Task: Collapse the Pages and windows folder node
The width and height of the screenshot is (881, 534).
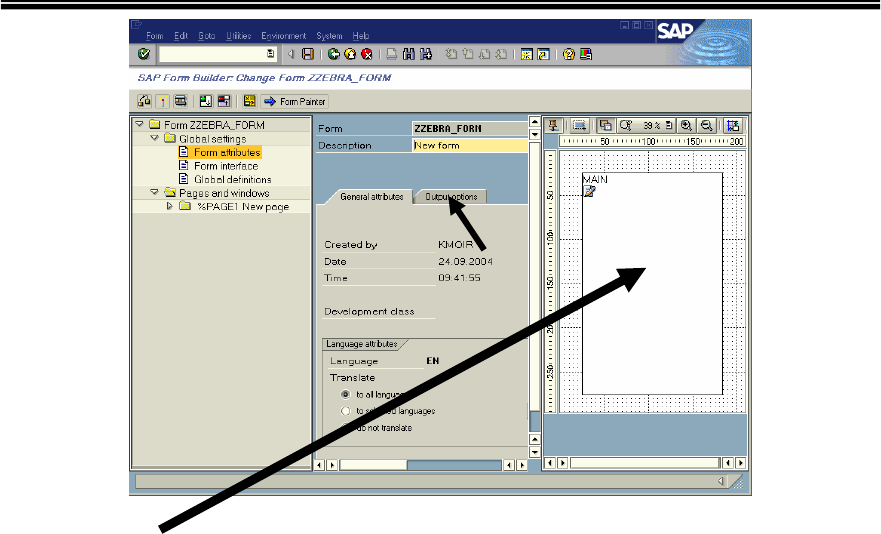Action: [x=155, y=192]
